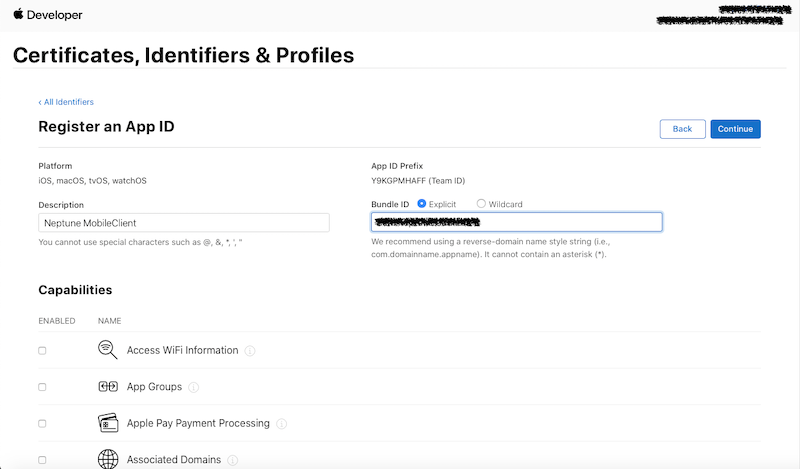Select the Explicit Bundle ID option
Image resolution: width=800 pixels, height=469 pixels.
(x=421, y=204)
